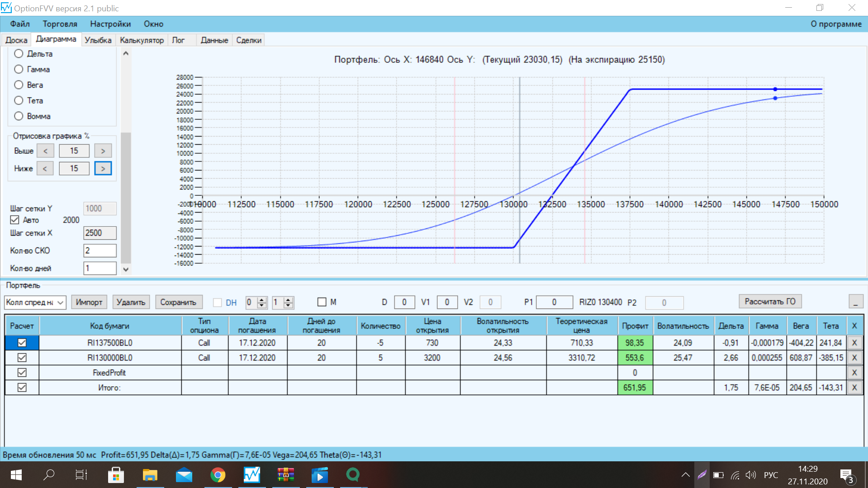Open О программе menu
The height and width of the screenshot is (488, 868).
[836, 24]
